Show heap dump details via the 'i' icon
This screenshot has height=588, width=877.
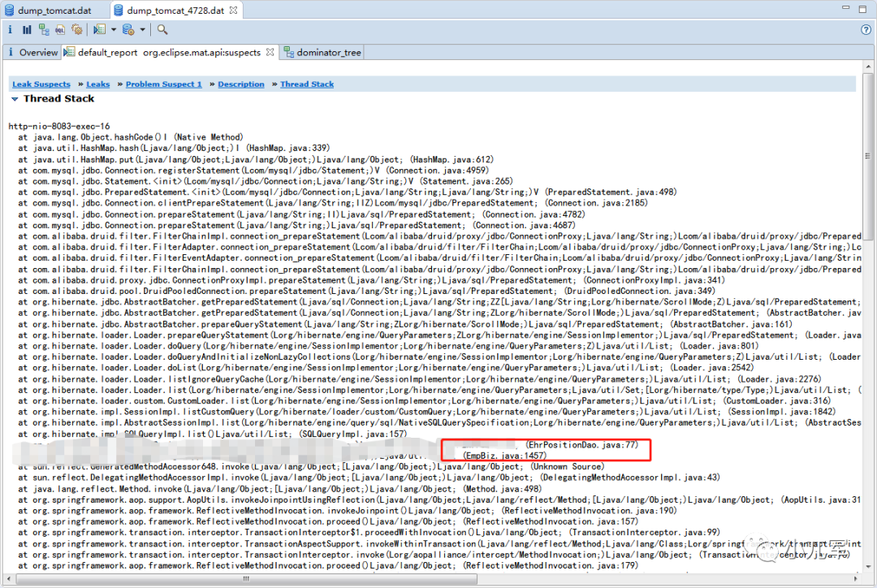[10, 29]
